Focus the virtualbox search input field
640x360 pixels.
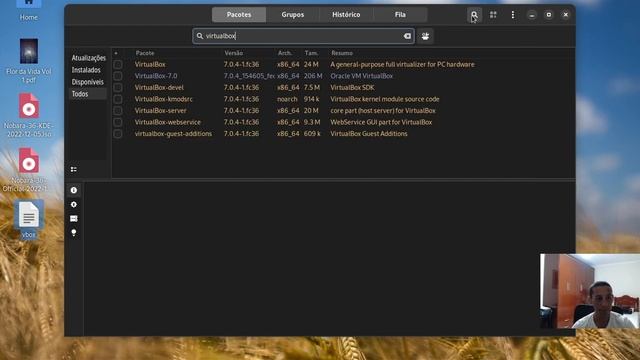(x=303, y=36)
